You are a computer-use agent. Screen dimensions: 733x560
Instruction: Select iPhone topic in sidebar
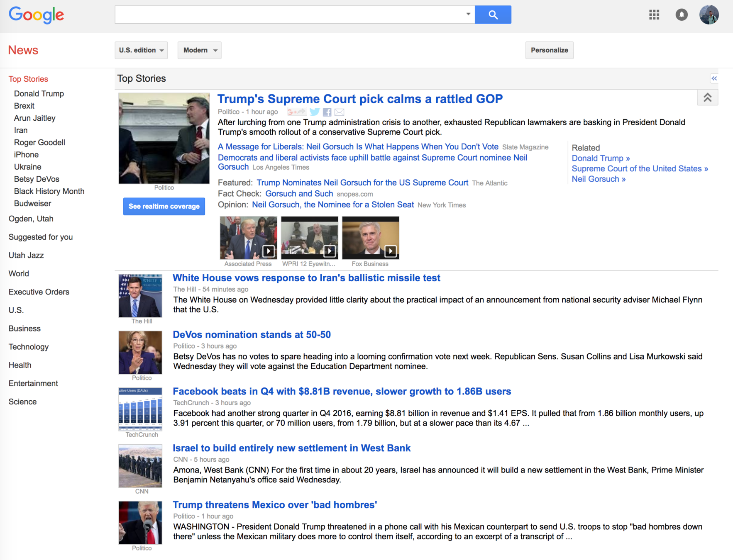point(26,155)
